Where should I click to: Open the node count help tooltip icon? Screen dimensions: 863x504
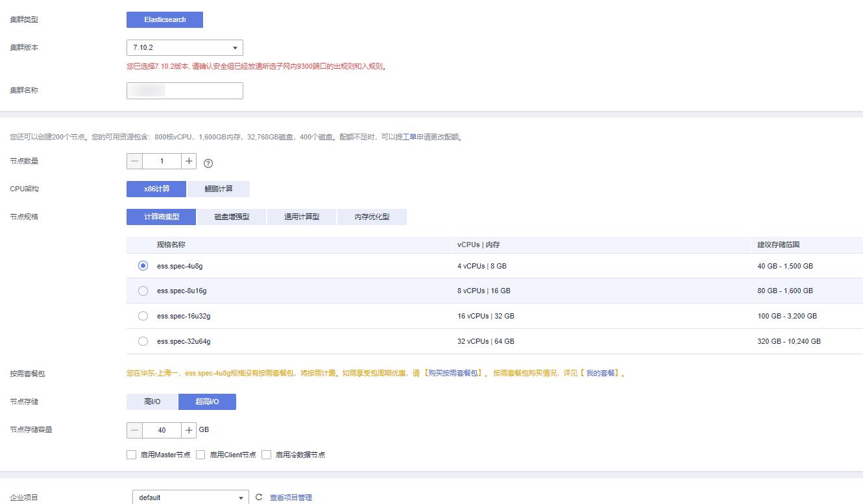[208, 163]
